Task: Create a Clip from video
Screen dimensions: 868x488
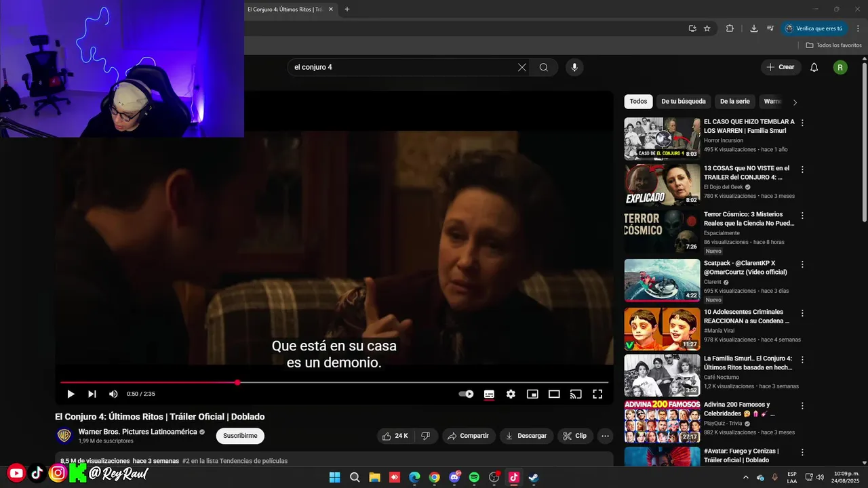Action: pos(575,436)
